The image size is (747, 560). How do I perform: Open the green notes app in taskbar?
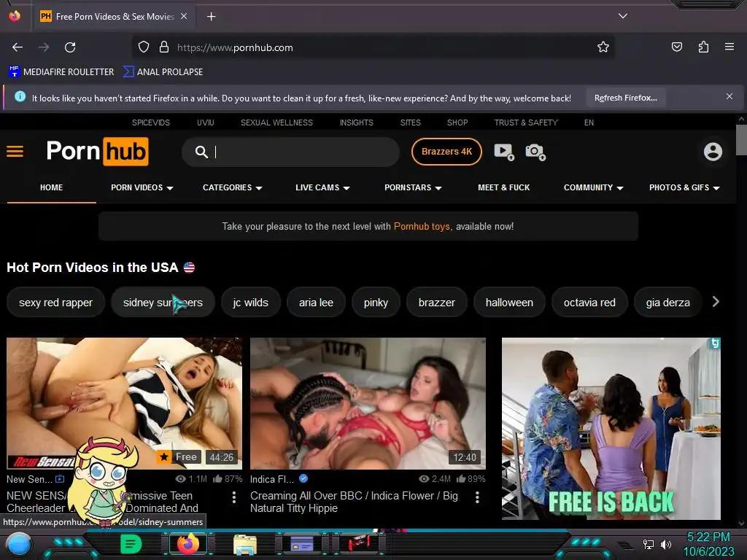pos(131,544)
